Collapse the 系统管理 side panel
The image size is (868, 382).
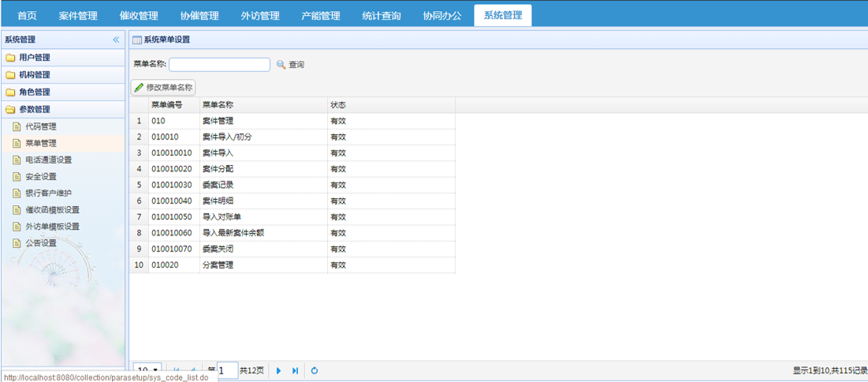pyautogui.click(x=116, y=39)
